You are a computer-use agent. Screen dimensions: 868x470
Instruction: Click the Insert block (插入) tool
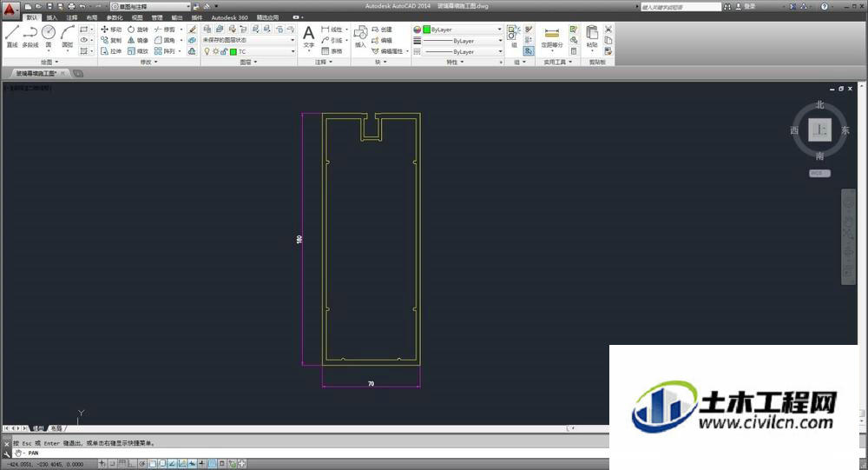click(360, 36)
